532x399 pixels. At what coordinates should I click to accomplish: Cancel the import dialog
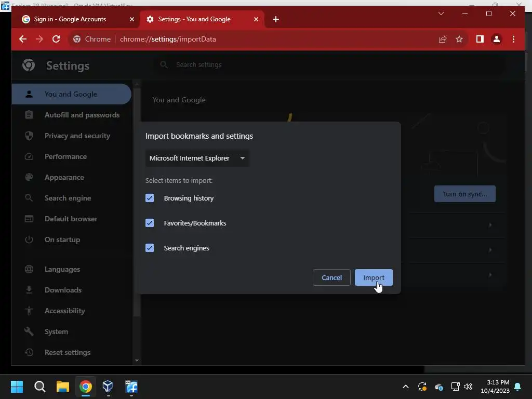coord(331,277)
